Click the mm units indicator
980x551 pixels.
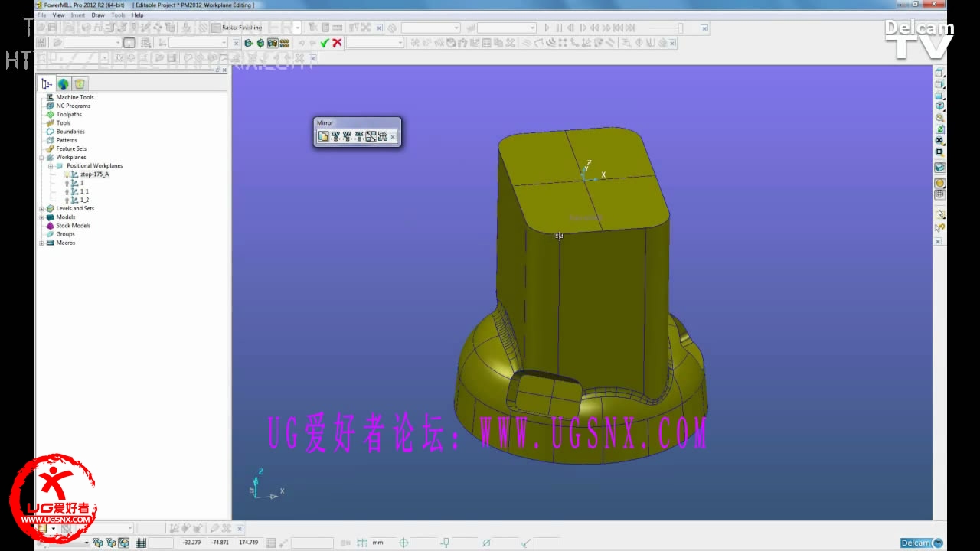378,543
